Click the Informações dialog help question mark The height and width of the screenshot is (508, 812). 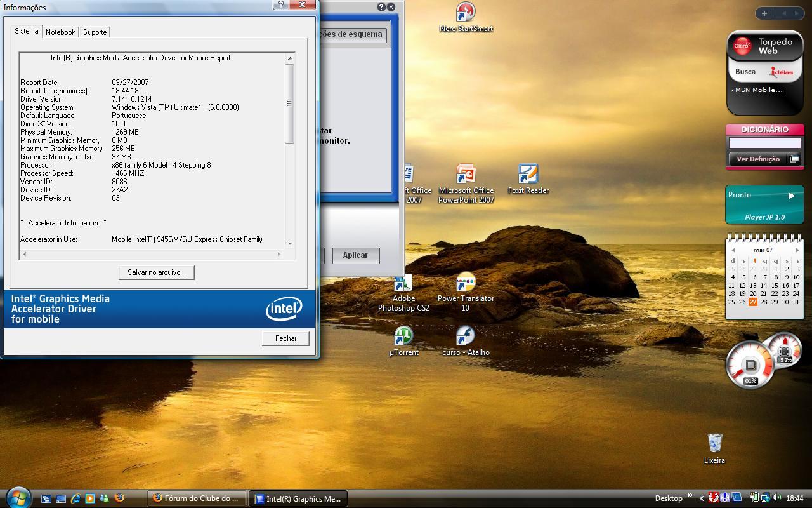[282, 4]
